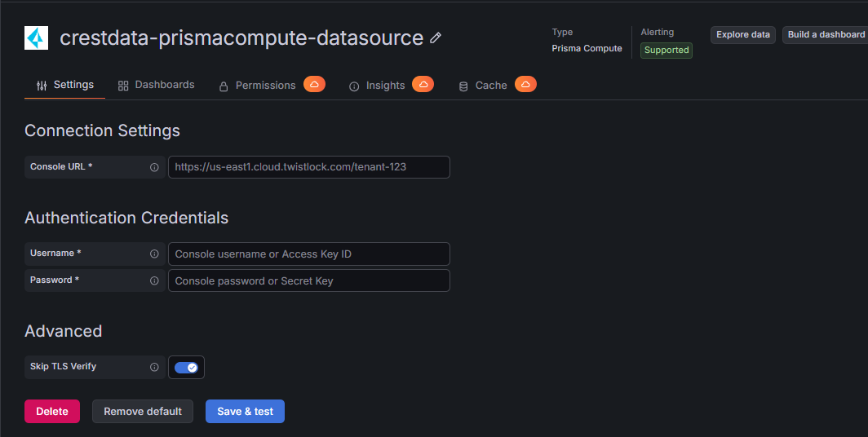Go to the Insights tab
Viewport: 868px width, 437px height.
pos(377,85)
